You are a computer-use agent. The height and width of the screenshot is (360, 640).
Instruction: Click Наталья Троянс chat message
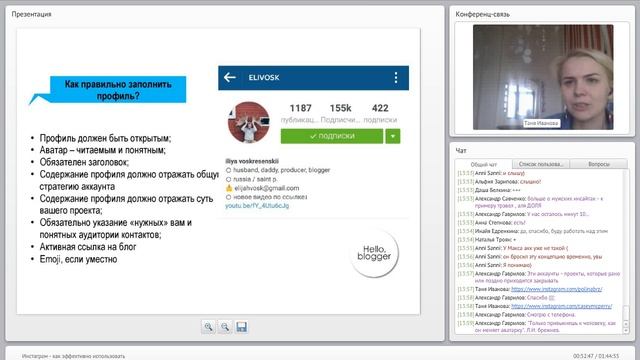click(487, 240)
